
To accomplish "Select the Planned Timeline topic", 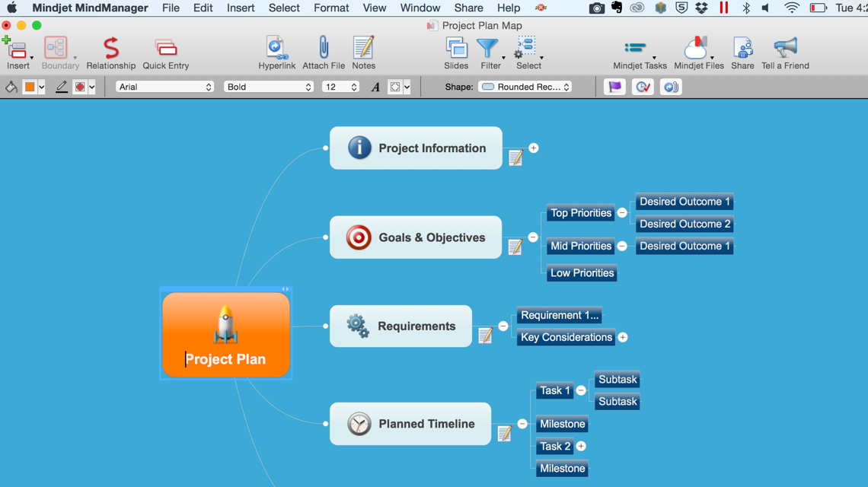I will pos(410,424).
